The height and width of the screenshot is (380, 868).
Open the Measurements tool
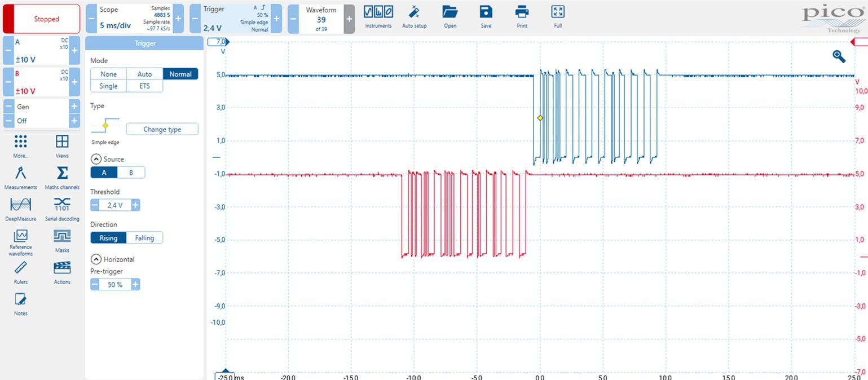coord(20,177)
